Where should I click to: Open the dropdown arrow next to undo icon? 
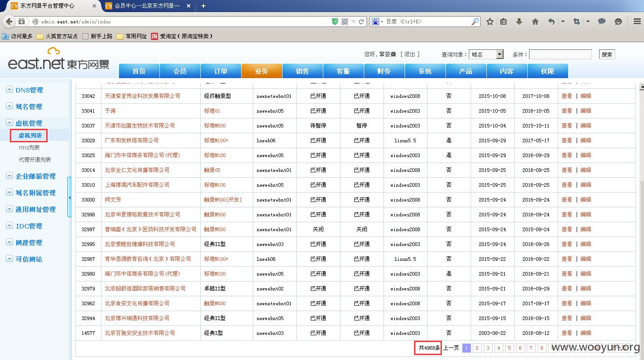(x=562, y=22)
